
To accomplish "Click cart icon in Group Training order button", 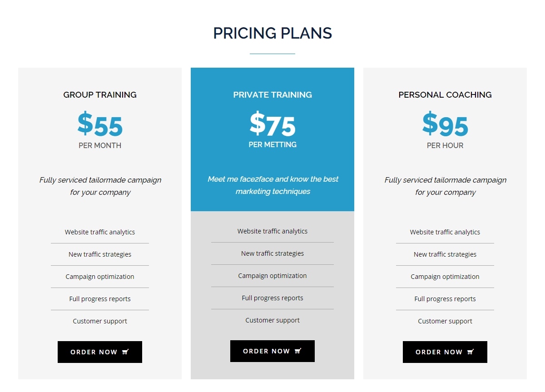I will click(x=126, y=352).
